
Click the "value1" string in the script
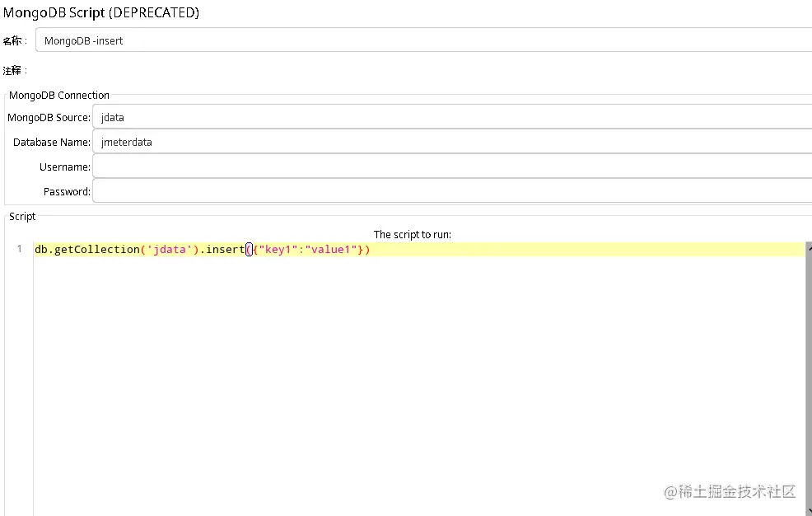[334, 249]
